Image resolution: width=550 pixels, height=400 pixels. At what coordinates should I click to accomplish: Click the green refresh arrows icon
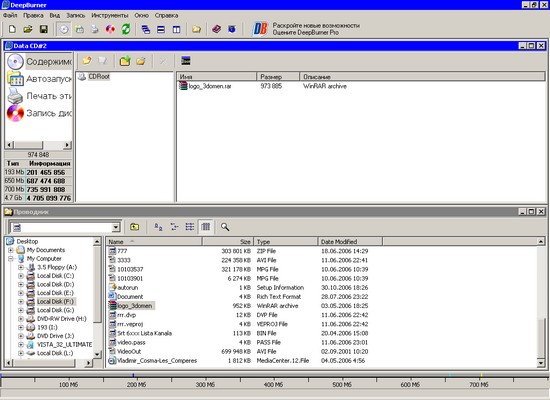[x=126, y=29]
